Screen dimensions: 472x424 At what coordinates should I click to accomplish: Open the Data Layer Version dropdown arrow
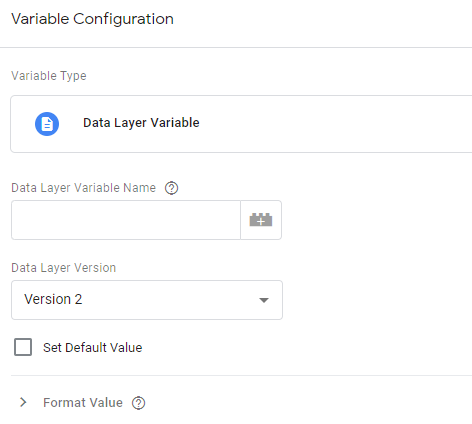coord(264,300)
